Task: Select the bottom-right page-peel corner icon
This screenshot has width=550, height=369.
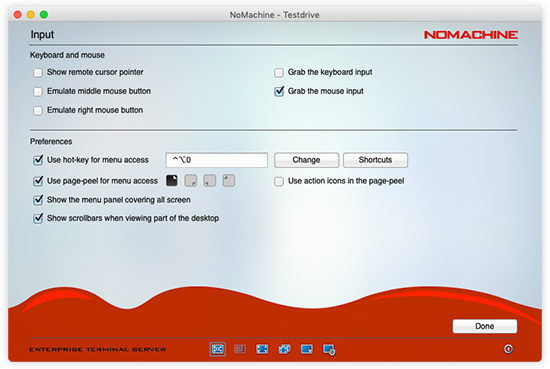Action: [191, 181]
